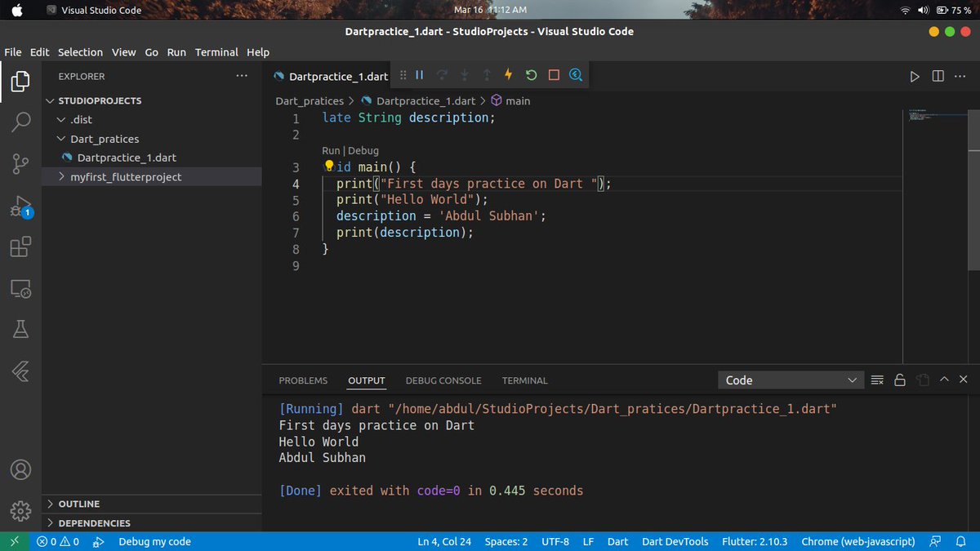Open the Accounts menu icon
980x551 pixels.
(20, 470)
